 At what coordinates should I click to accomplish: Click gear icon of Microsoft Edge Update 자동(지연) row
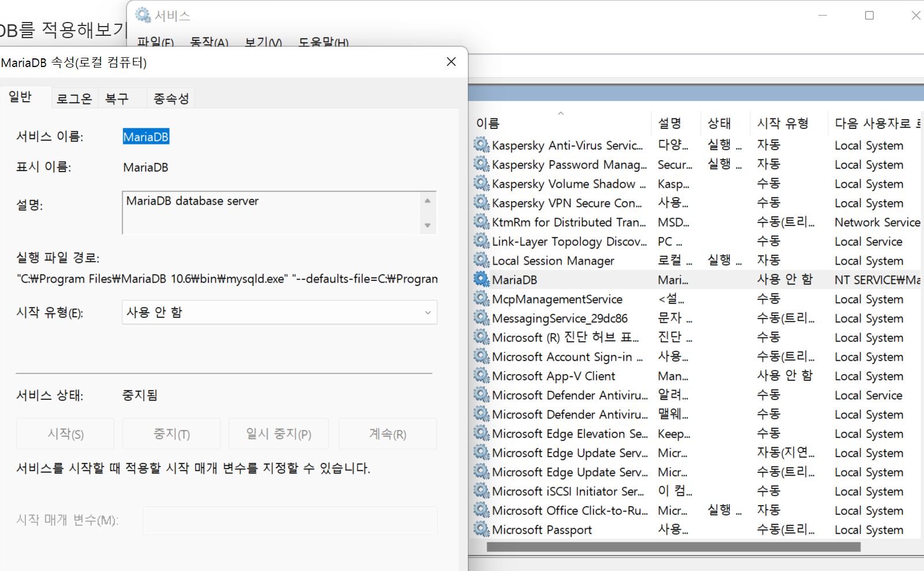[x=482, y=452]
